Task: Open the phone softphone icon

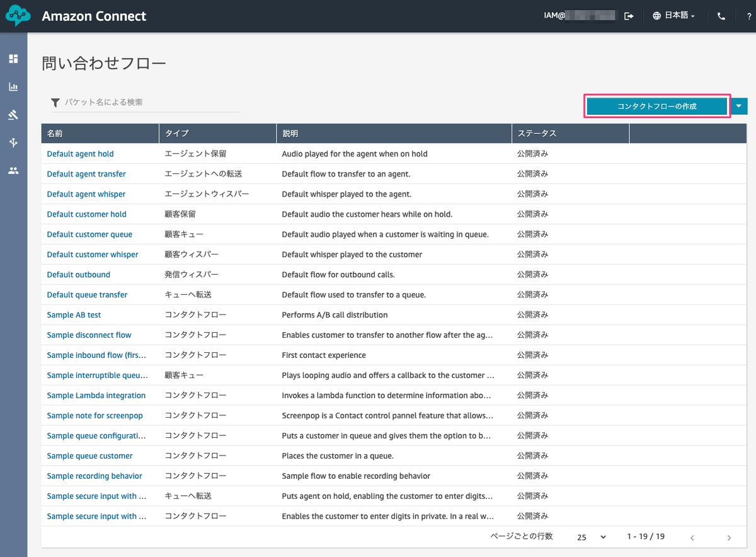Action: 721,16
